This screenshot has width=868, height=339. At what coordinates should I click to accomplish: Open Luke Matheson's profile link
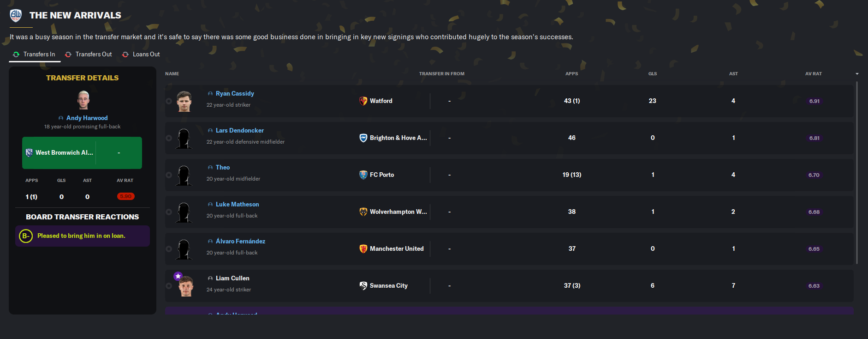pos(237,204)
